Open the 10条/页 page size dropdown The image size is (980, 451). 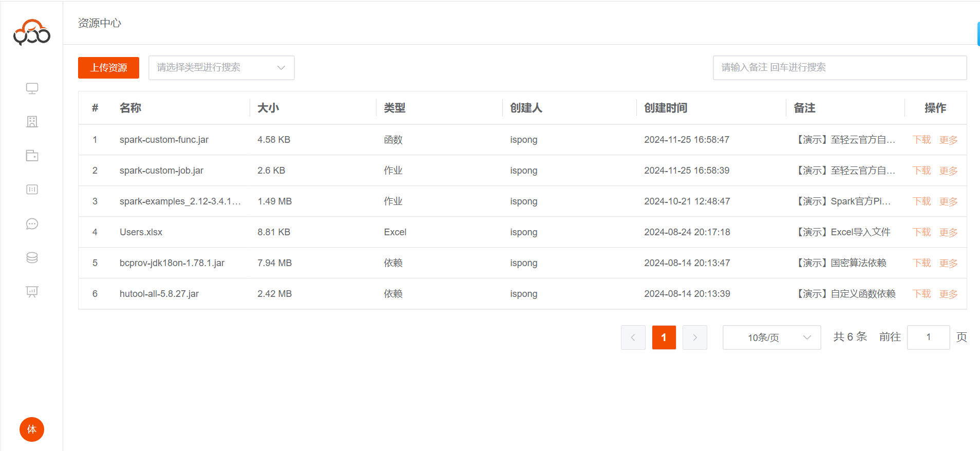pos(771,337)
